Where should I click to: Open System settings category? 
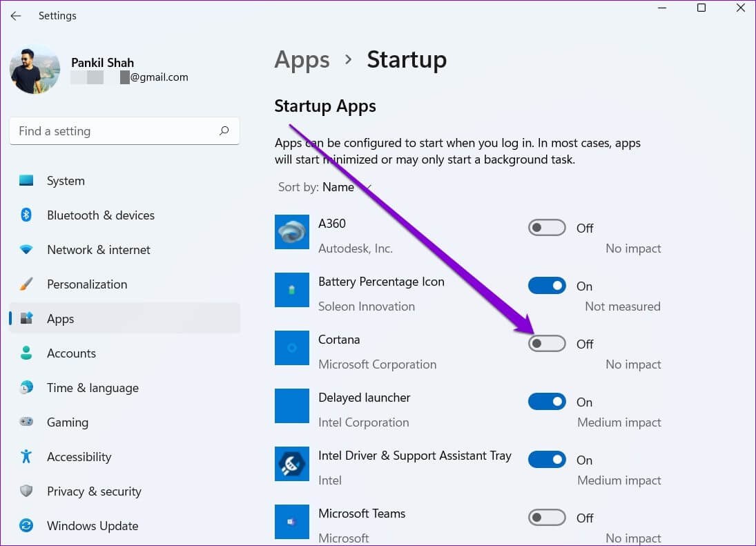coord(124,181)
